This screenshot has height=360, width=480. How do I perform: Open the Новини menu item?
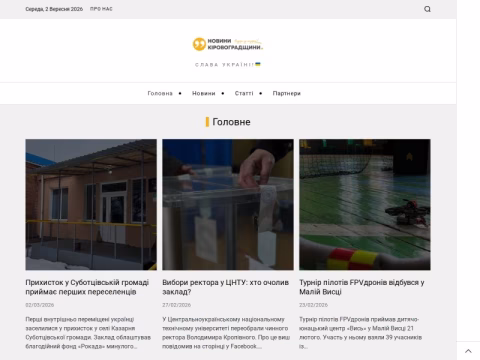(204, 93)
